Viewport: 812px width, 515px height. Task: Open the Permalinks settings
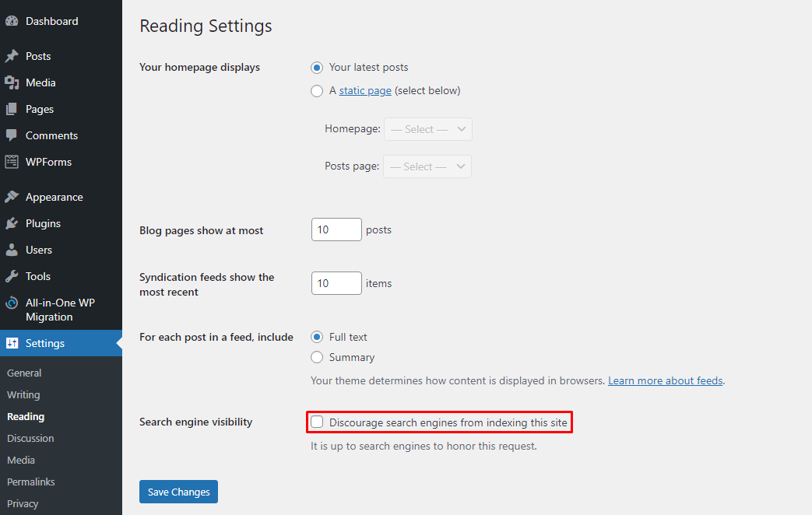pyautogui.click(x=30, y=482)
